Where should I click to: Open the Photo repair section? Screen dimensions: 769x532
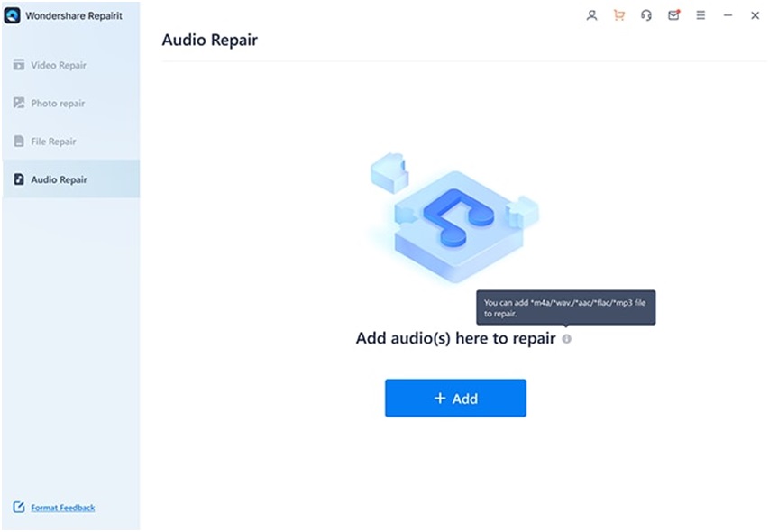point(59,103)
